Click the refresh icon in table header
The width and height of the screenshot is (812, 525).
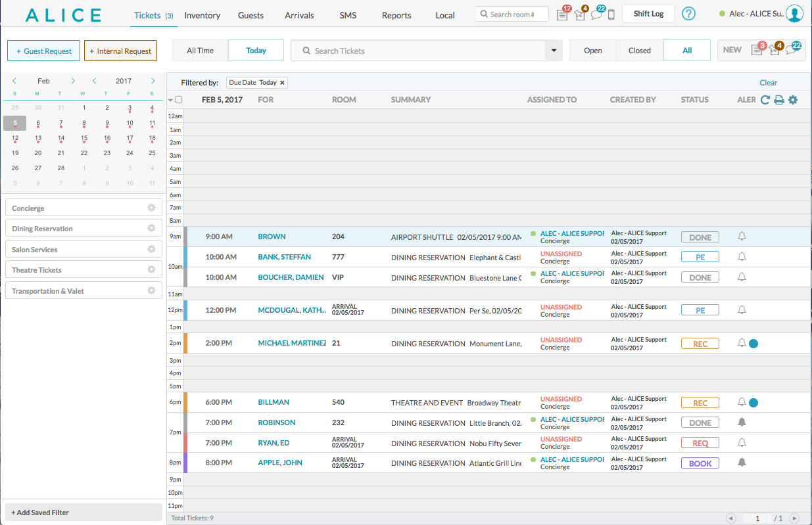click(765, 100)
